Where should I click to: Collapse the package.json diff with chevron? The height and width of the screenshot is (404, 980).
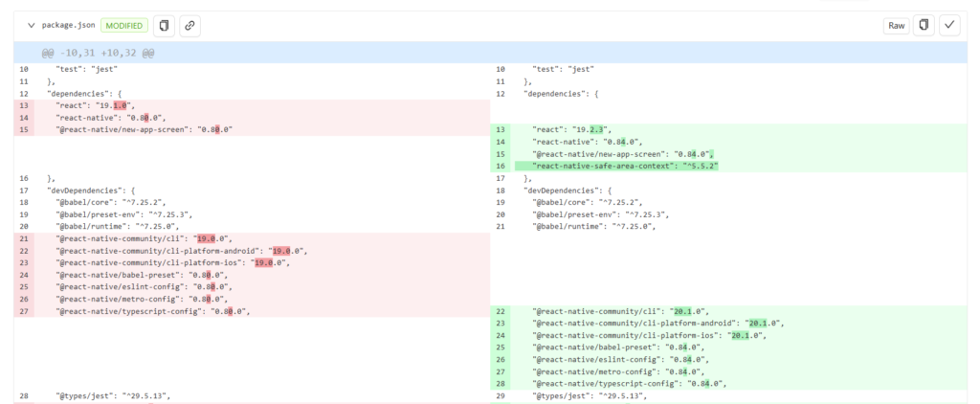pos(31,25)
